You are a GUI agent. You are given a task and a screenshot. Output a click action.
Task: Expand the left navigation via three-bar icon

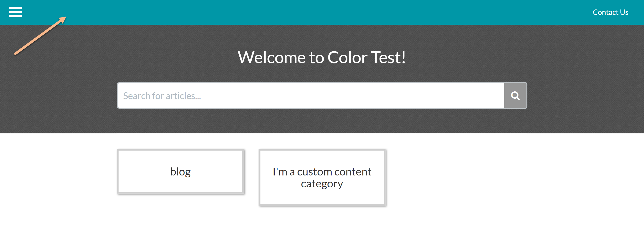click(x=15, y=12)
